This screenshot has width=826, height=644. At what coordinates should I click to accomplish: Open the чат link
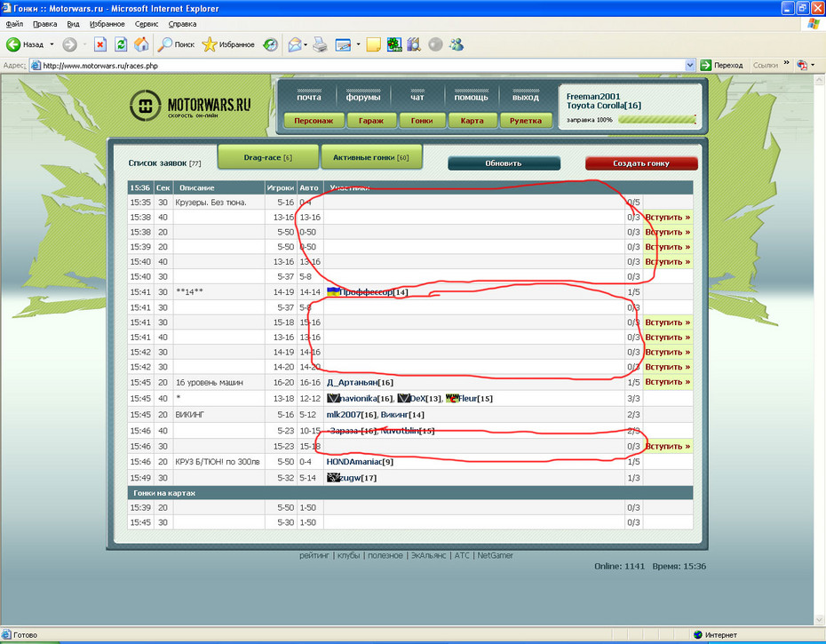(x=417, y=97)
